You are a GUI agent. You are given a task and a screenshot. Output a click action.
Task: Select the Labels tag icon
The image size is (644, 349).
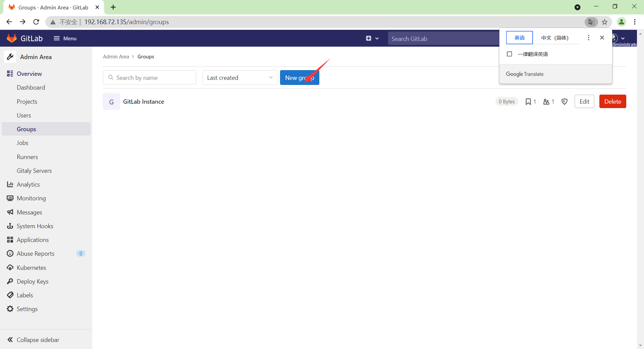tap(10, 295)
